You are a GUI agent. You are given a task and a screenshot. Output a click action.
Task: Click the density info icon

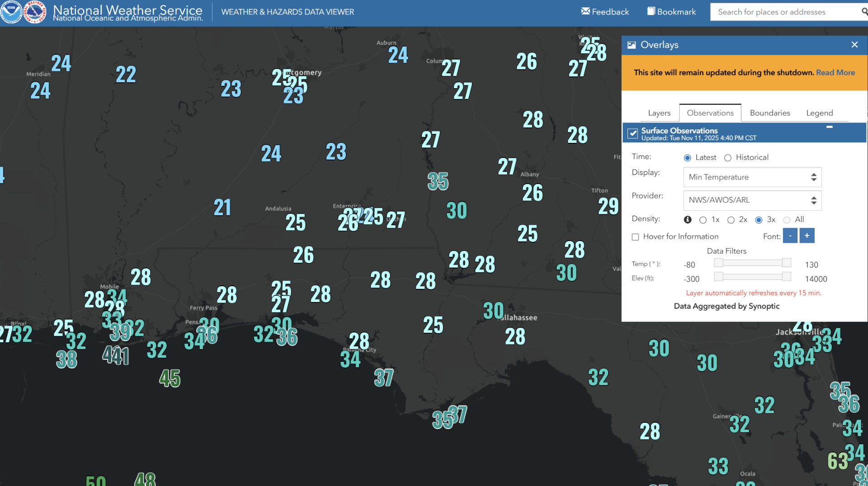688,220
